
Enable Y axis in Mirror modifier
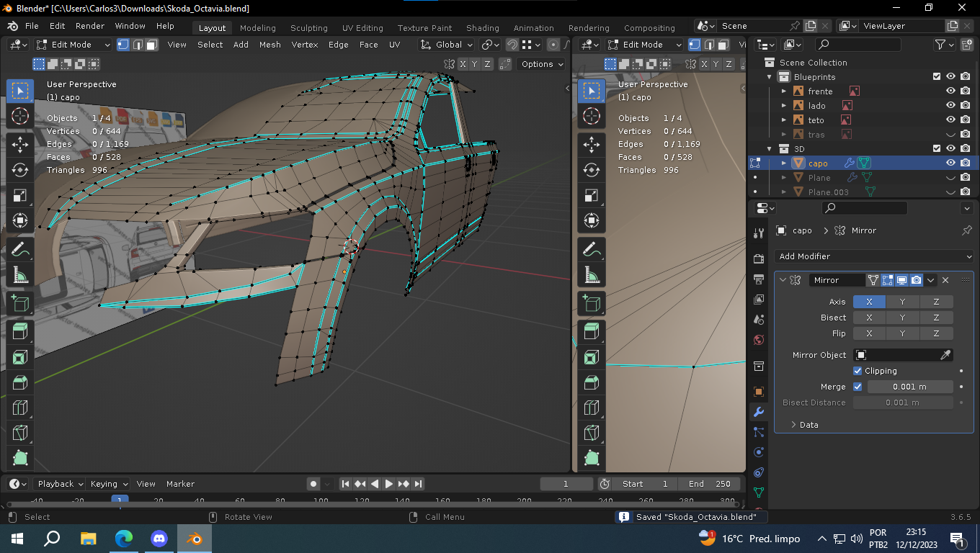tap(902, 302)
